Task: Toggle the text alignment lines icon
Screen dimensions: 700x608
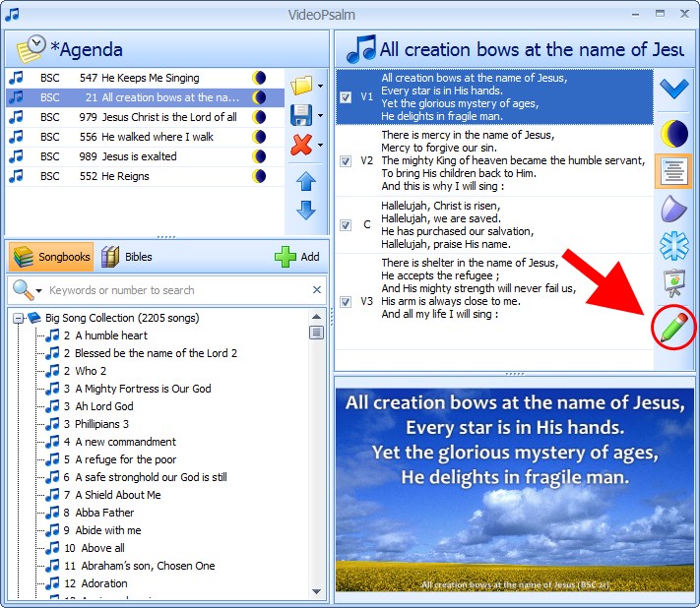Action: (x=673, y=171)
